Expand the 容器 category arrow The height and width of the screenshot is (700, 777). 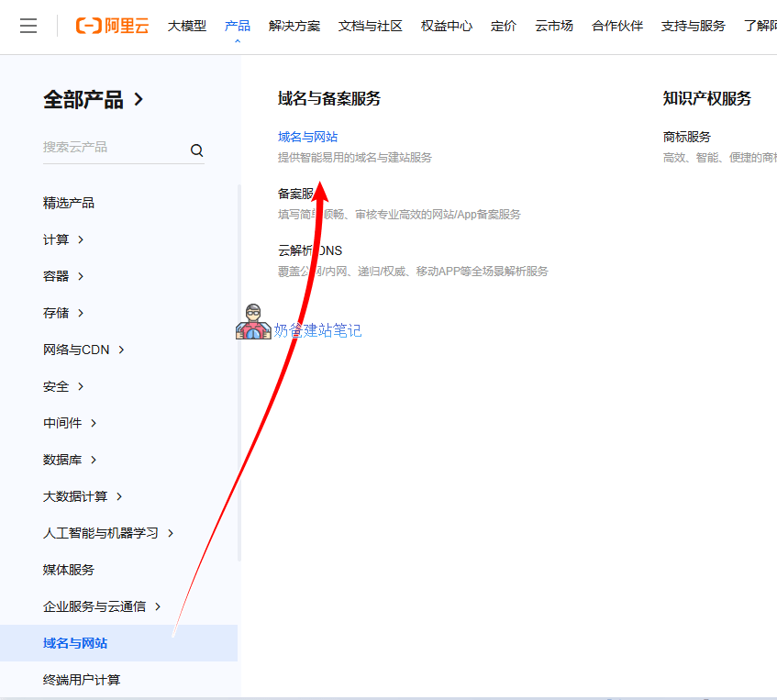click(83, 276)
